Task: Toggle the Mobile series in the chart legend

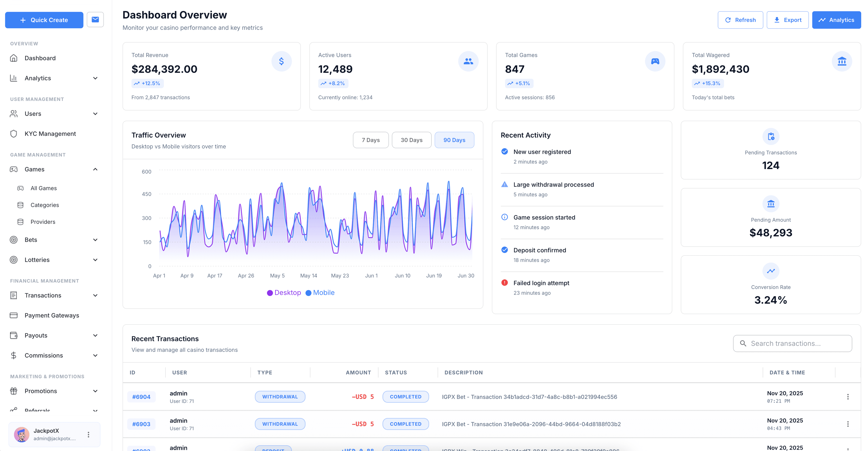Action: pyautogui.click(x=320, y=292)
